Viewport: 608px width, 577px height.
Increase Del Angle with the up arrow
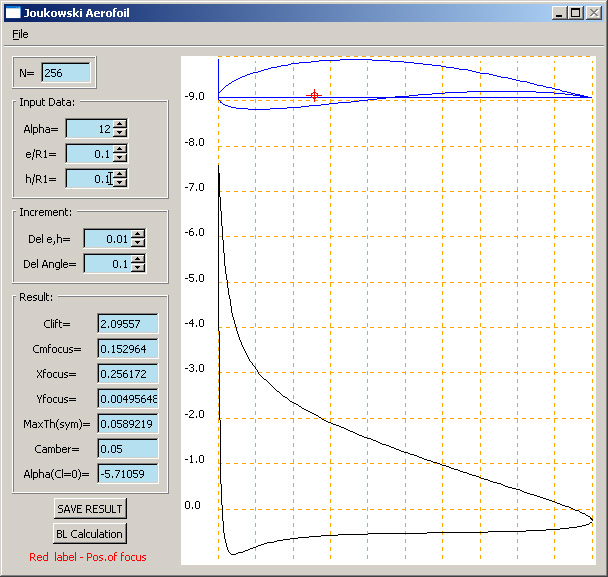pyautogui.click(x=138, y=259)
